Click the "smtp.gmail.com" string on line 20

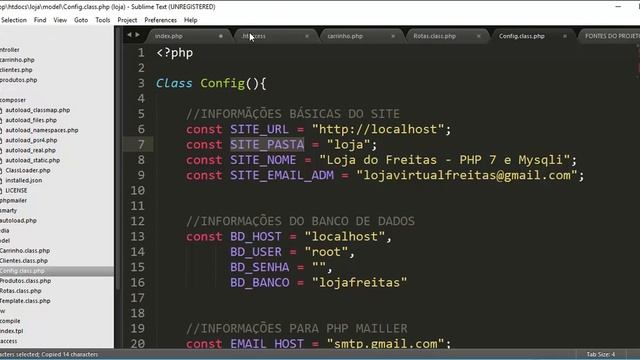pos(385,344)
